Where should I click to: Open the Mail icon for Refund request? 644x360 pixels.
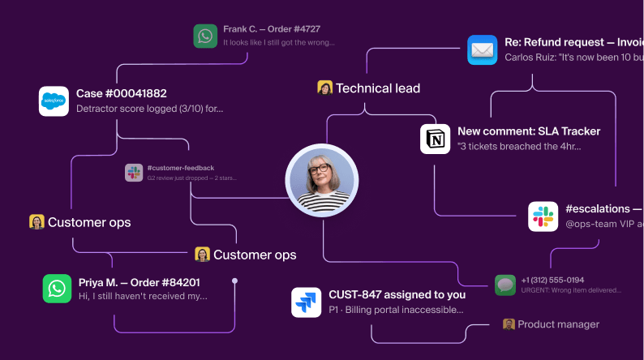482,50
